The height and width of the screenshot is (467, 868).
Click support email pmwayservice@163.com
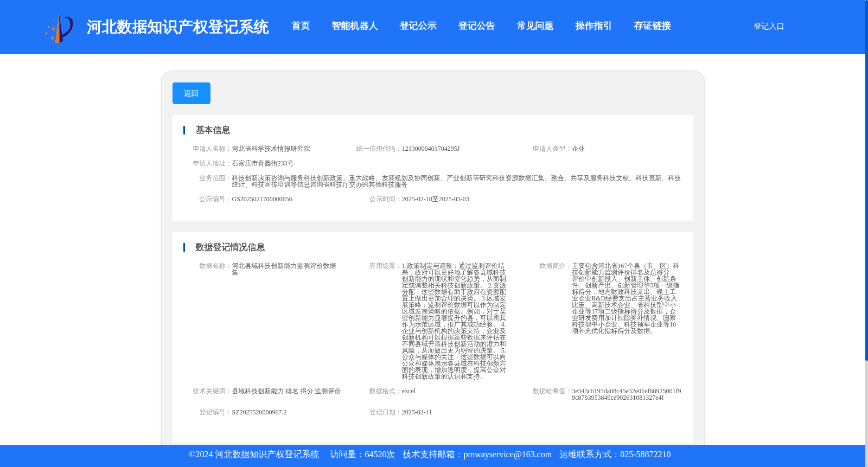coord(507,455)
